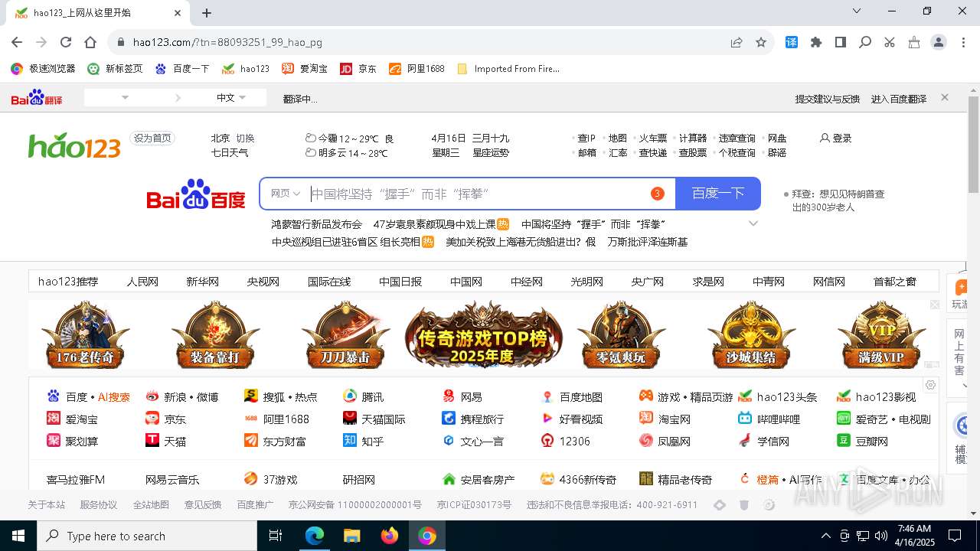
Task: Switch city with 切换 link
Action: pyautogui.click(x=245, y=138)
